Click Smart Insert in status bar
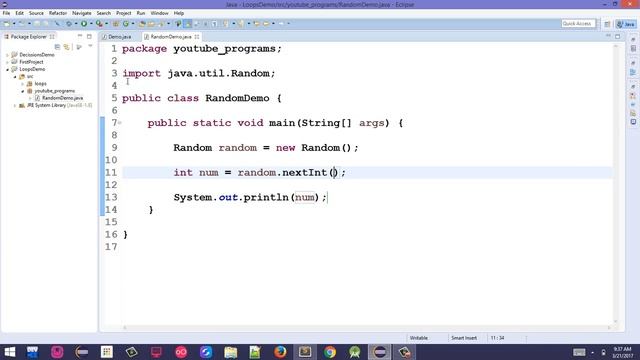The image size is (640, 360). 464,338
